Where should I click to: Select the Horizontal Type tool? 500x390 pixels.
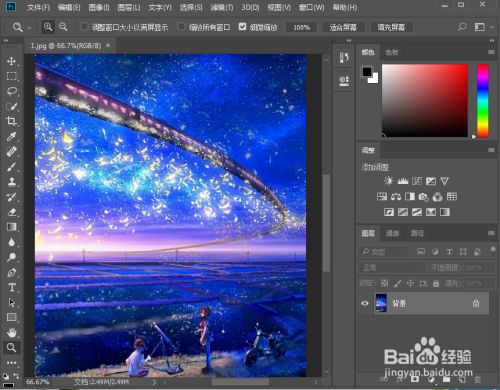pyautogui.click(x=12, y=287)
